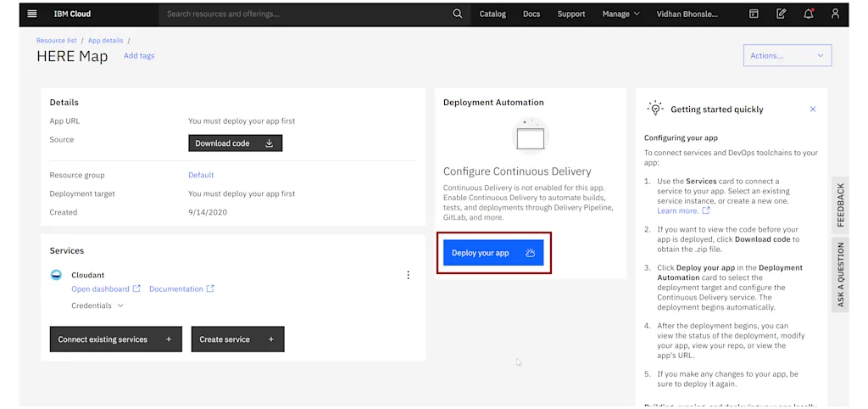Viewport: 868px width, 409px height.
Task: Open the FEEDBACK side tab
Action: [x=840, y=205]
